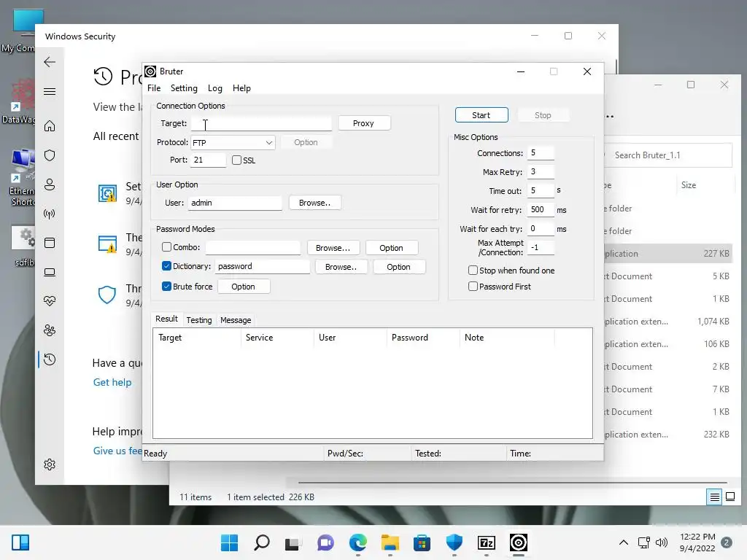747x560 pixels.
Task: Launch Microsoft Edge from taskbar
Action: (x=357, y=542)
